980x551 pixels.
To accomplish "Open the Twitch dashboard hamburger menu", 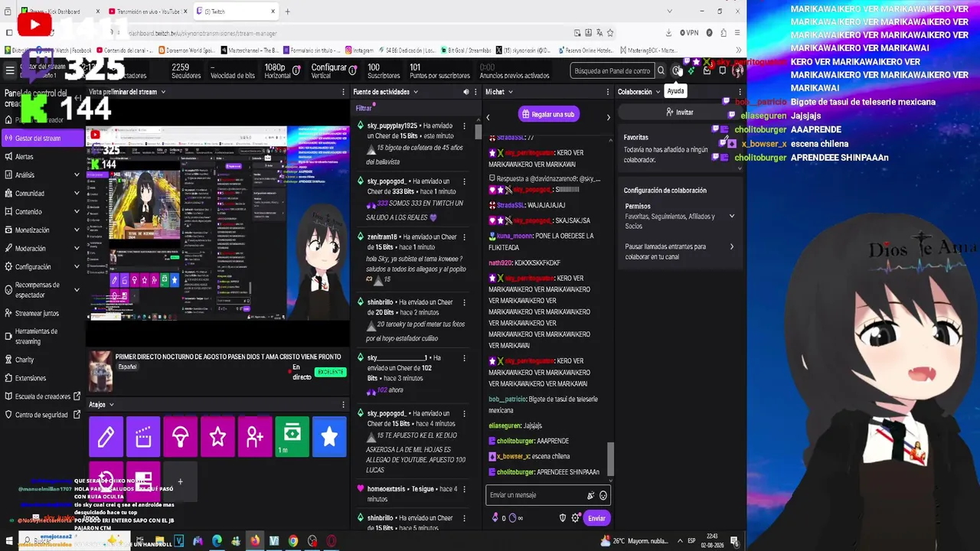I will point(10,70).
